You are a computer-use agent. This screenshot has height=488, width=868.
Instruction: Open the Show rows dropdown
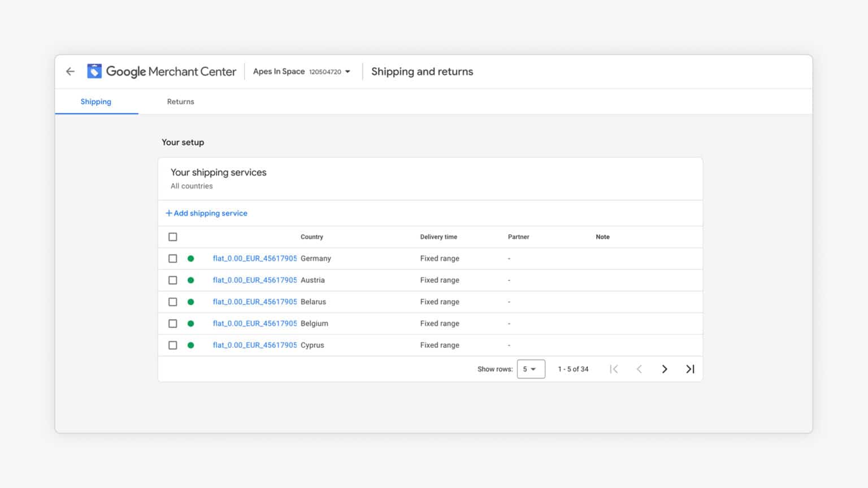[x=531, y=369]
